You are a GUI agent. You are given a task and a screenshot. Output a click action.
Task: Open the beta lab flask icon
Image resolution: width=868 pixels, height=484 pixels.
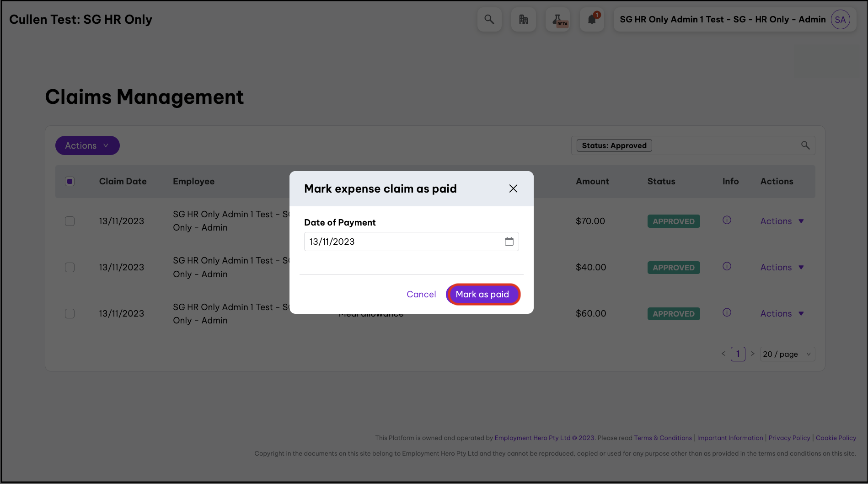[557, 20]
